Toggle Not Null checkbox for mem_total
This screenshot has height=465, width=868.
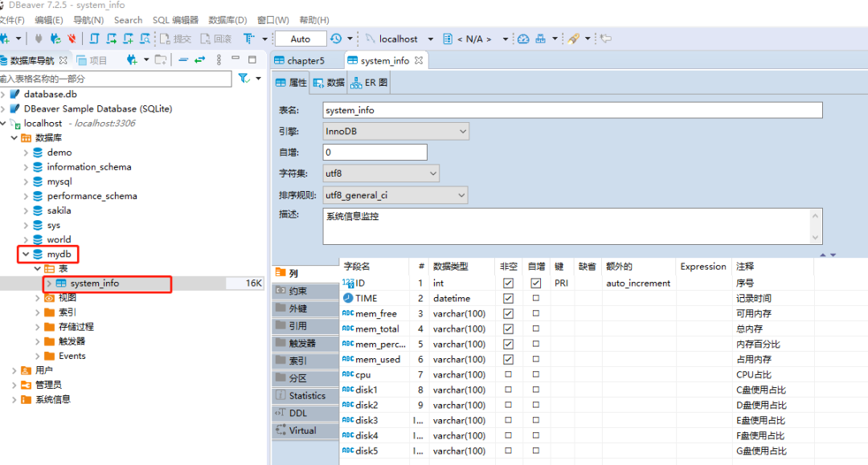(508, 329)
